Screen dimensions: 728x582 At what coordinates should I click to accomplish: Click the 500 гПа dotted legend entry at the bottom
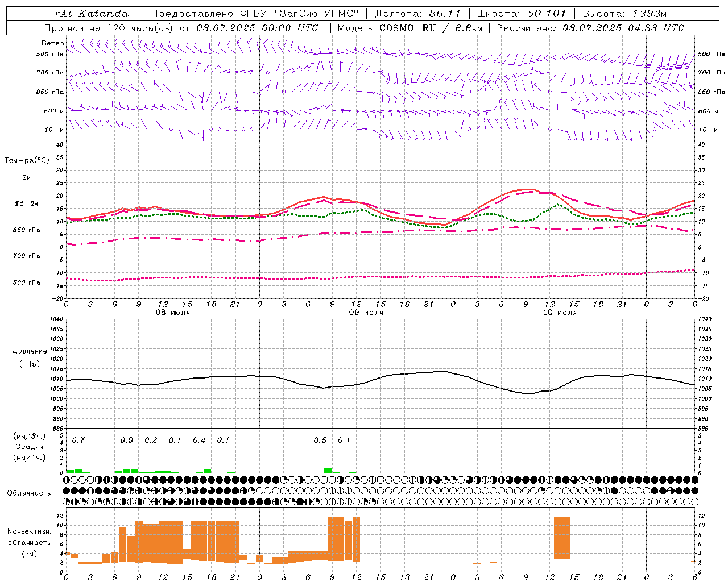click(26, 285)
